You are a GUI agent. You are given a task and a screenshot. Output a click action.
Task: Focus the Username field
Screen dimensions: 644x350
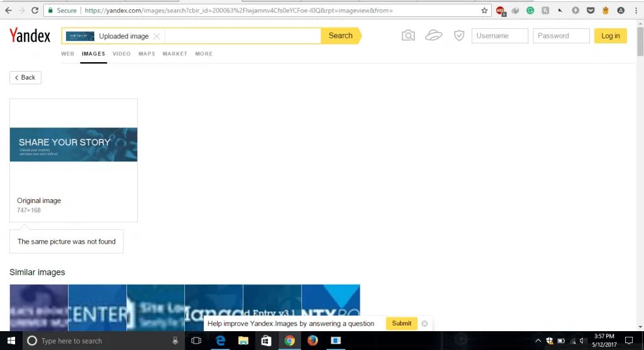[499, 36]
